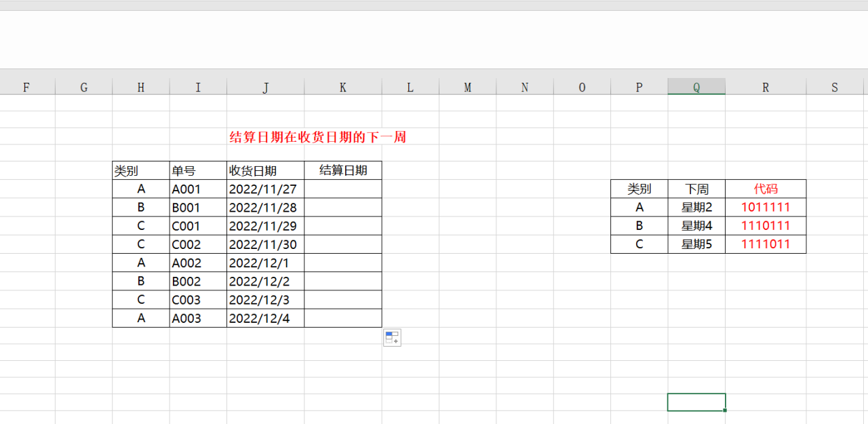Click the active selected cell in column Q

pos(696,402)
